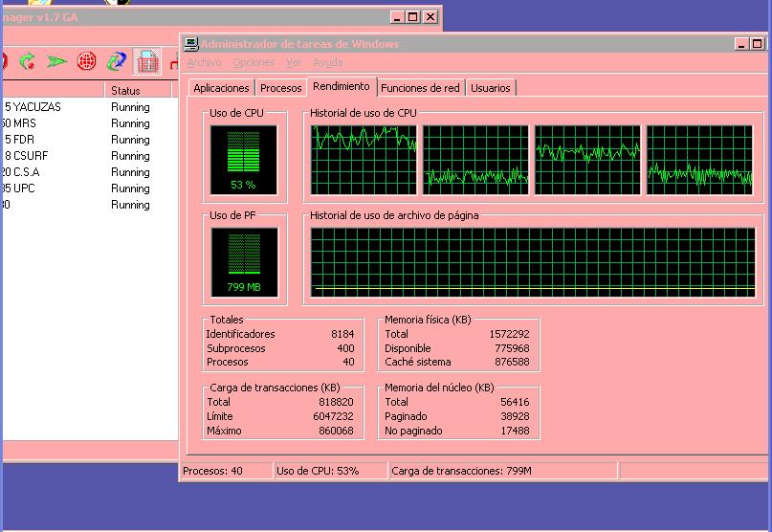Select the UPC row

[90, 188]
